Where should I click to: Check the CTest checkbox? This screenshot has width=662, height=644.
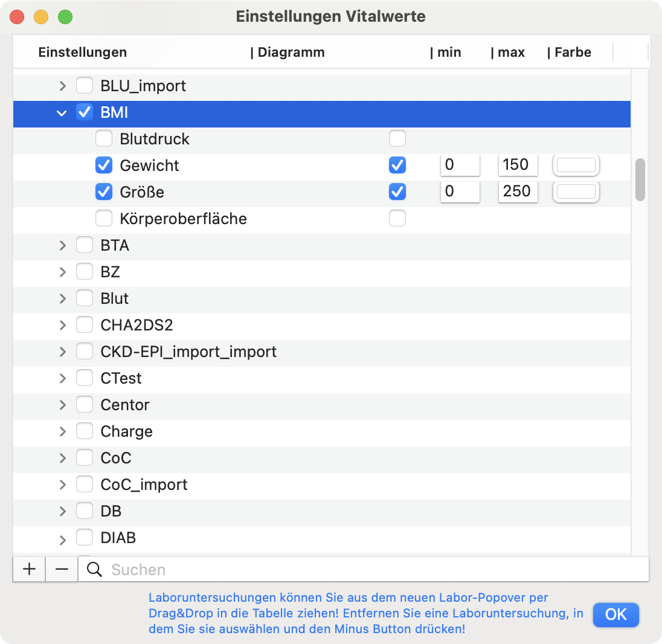click(85, 378)
